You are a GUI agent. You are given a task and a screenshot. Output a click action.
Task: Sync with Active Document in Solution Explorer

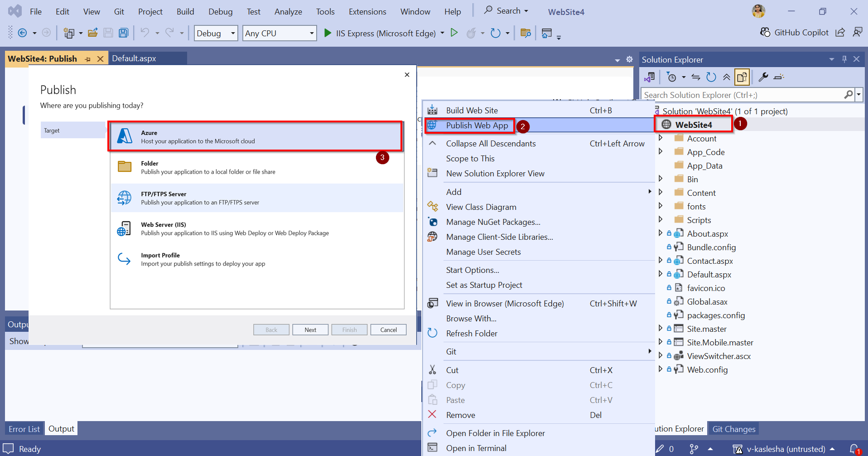696,77
